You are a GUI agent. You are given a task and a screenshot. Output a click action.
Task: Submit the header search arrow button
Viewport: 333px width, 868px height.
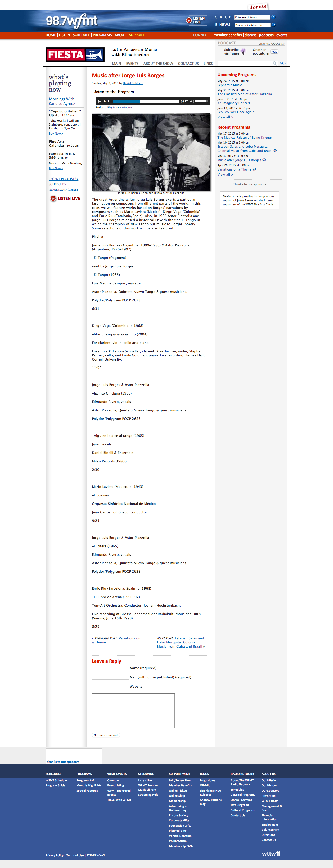point(273,17)
